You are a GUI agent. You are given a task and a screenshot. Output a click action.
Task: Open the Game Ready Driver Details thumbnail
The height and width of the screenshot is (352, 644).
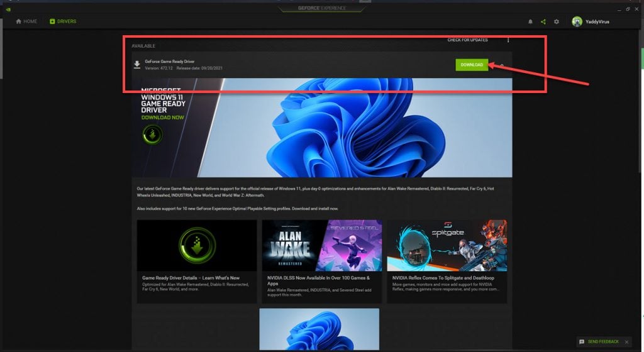click(x=197, y=245)
